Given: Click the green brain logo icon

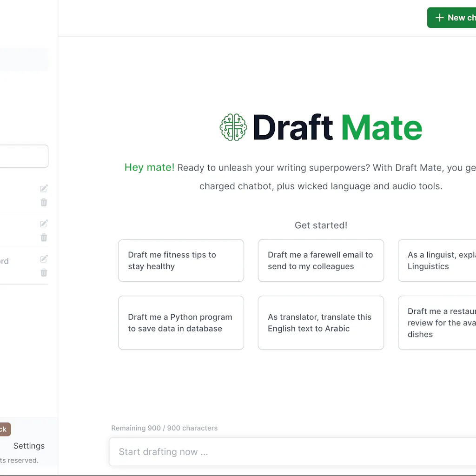Looking at the screenshot, I should point(234,127).
